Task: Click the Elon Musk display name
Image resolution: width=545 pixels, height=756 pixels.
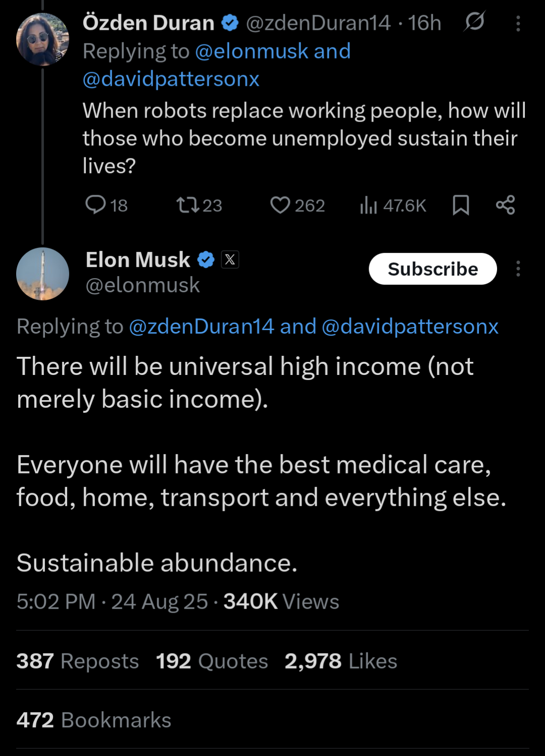Action: pyautogui.click(x=137, y=259)
